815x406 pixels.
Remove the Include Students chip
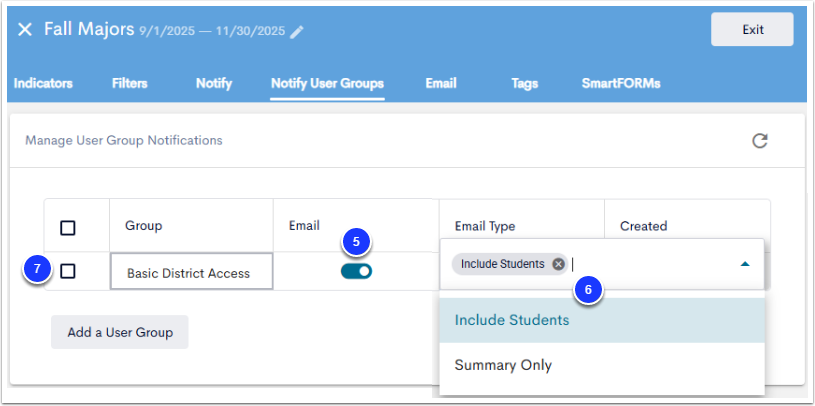click(558, 264)
